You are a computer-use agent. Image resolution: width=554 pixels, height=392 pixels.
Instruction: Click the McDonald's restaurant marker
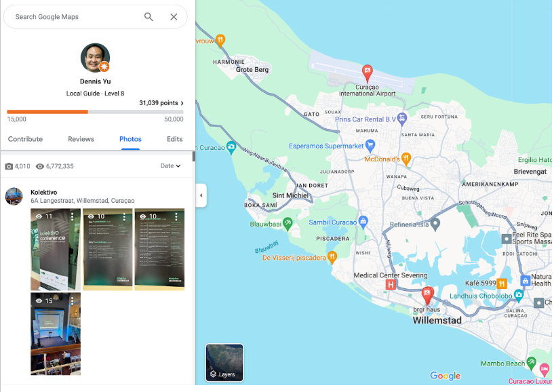tap(406, 159)
